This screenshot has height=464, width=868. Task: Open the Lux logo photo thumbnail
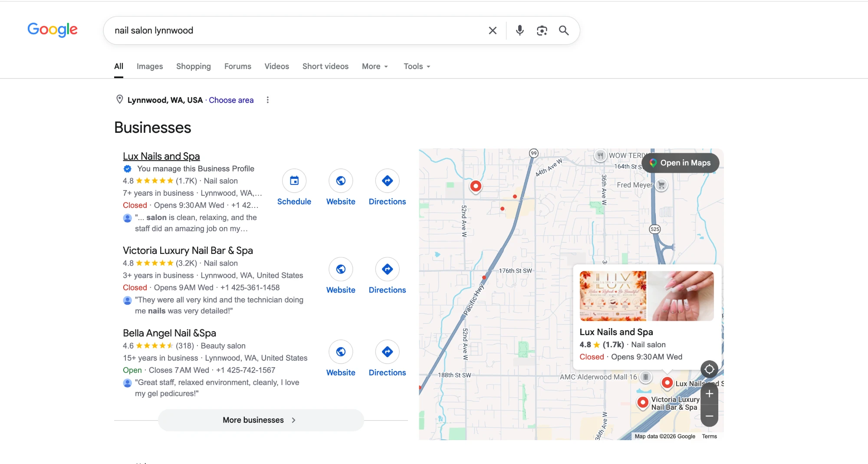pos(613,296)
